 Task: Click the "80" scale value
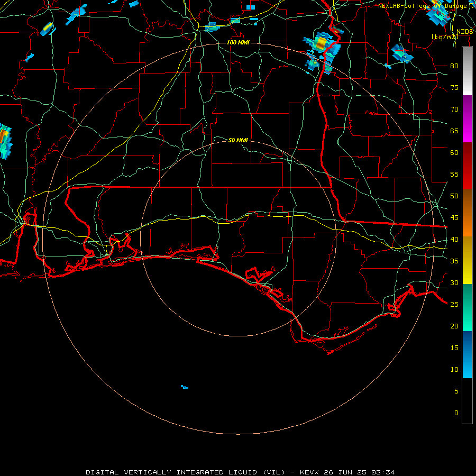click(454, 66)
